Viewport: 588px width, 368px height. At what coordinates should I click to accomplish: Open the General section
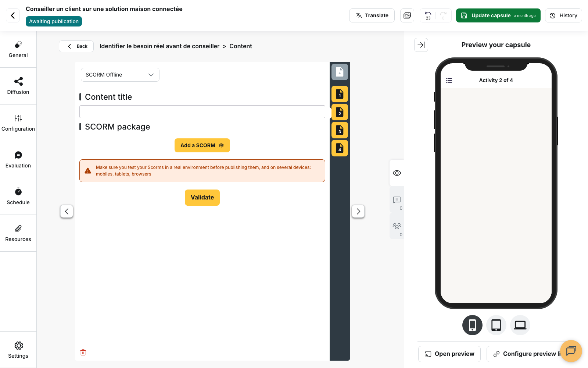point(18,49)
